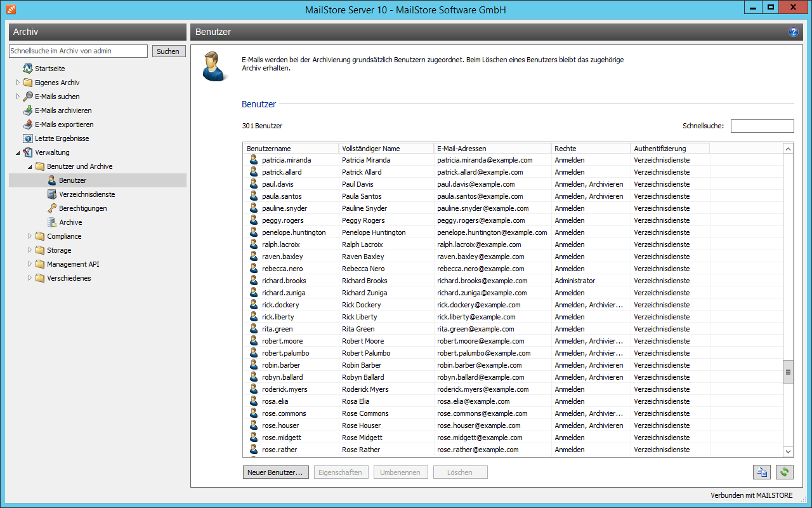
Task: Expand the Compliance tree node
Action: (30, 236)
